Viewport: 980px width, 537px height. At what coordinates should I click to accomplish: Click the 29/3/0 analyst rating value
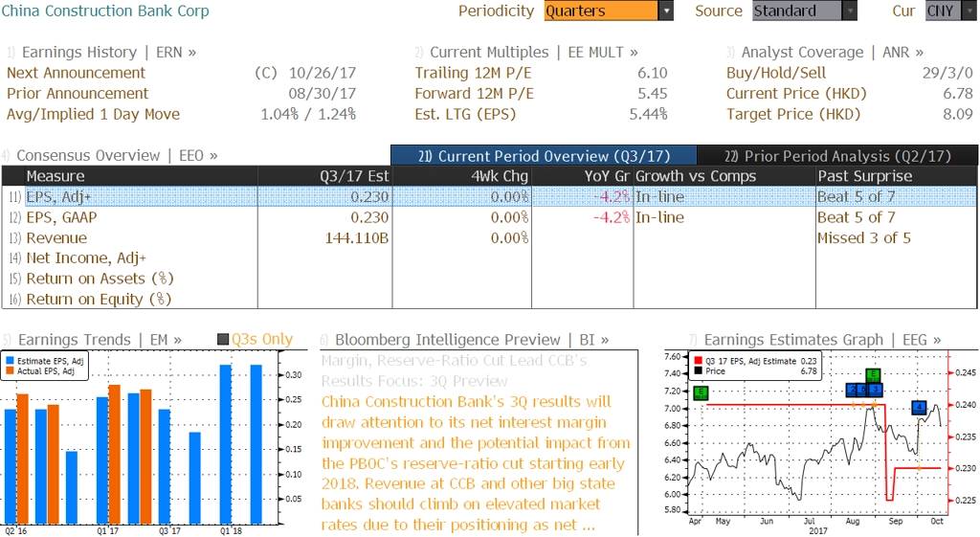(947, 73)
